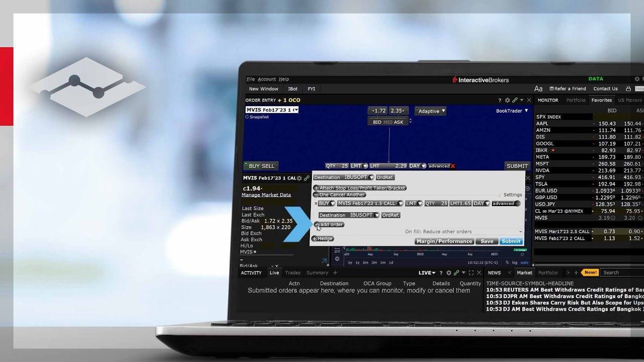Open the File menu
The height and width of the screenshot is (362, 644).
[x=251, y=79]
